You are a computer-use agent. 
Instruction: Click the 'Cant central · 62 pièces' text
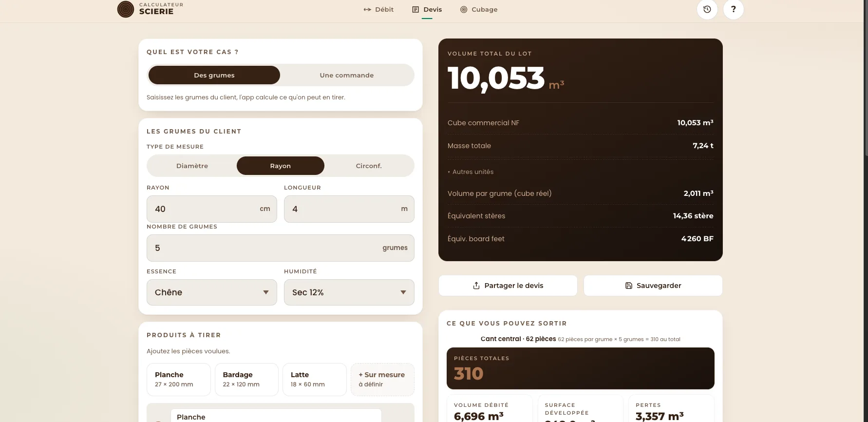(x=518, y=339)
